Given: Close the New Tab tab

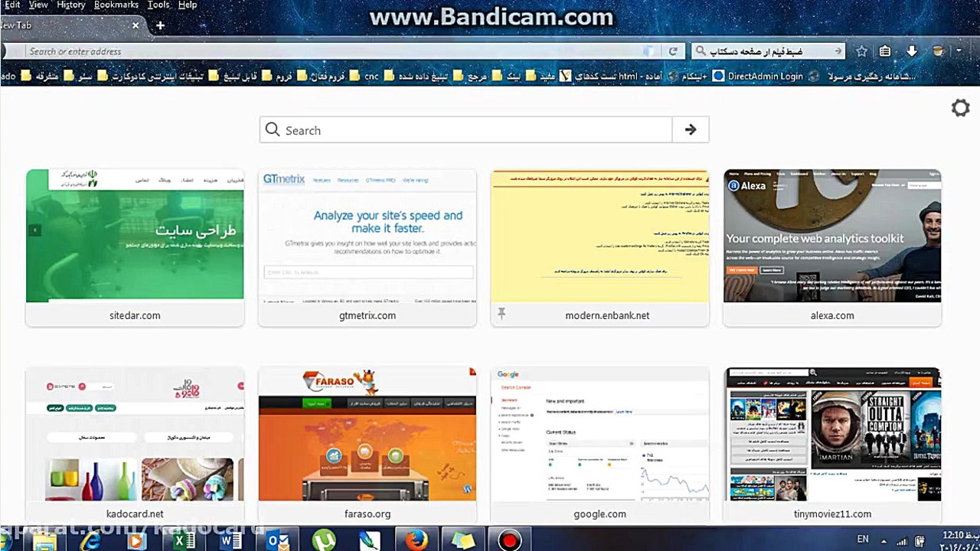Looking at the screenshot, I should [136, 25].
